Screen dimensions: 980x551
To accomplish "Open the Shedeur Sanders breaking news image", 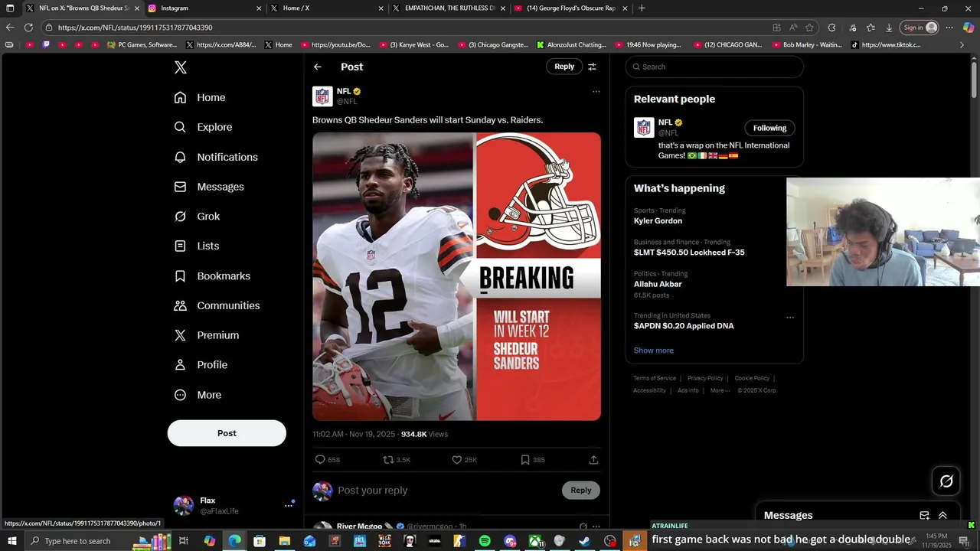I will 456,276.
